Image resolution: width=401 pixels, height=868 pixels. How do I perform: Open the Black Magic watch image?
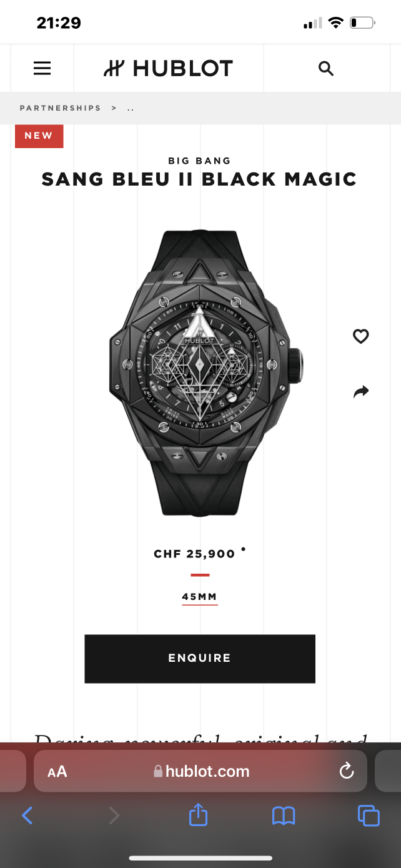(x=206, y=373)
